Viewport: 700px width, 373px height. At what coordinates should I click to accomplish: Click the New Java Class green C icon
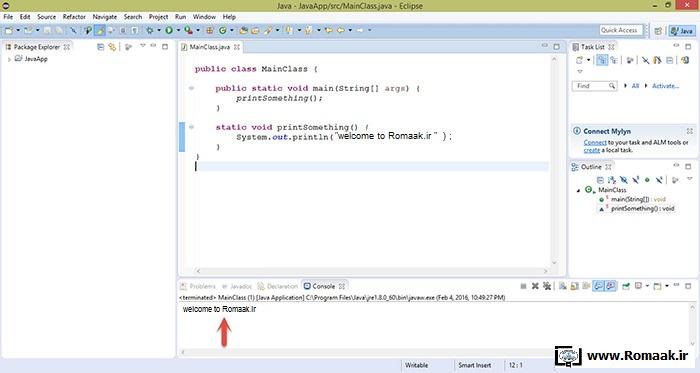[222, 30]
